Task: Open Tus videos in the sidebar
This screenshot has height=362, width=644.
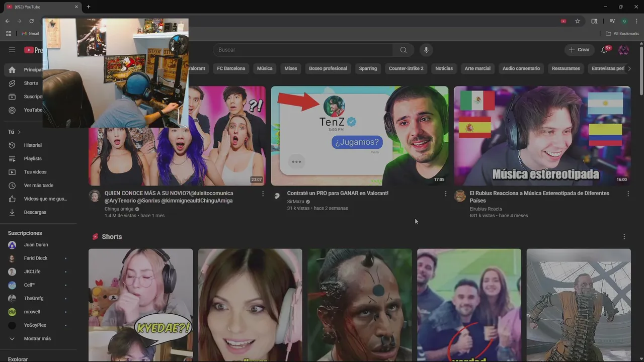Action: click(38, 172)
